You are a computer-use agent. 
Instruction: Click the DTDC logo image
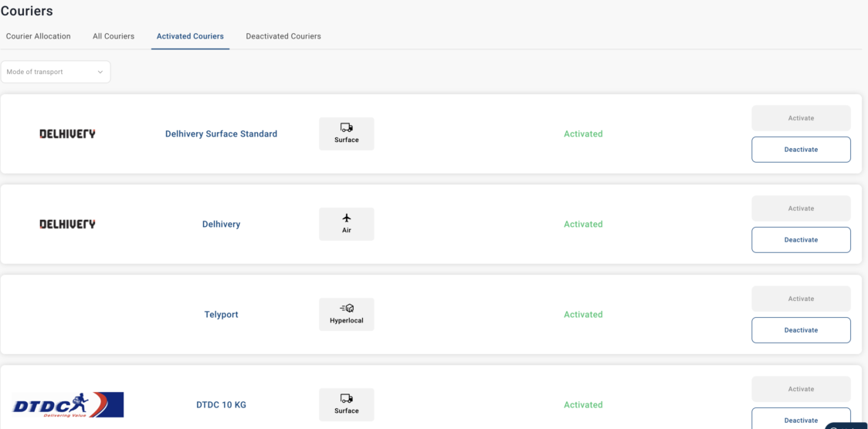point(68,404)
